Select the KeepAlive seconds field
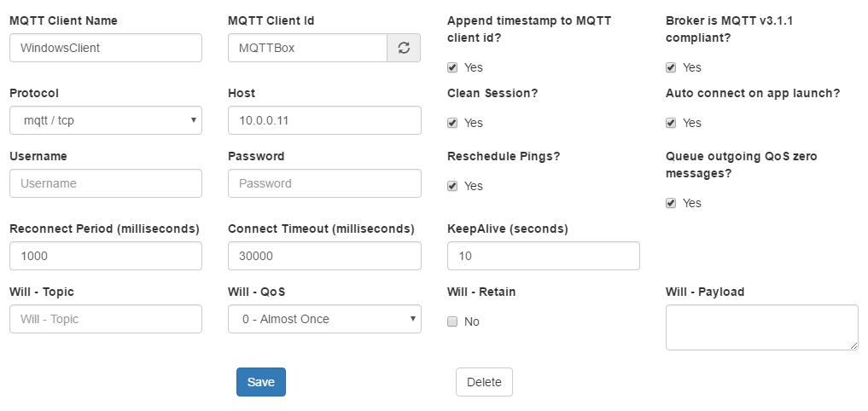Viewport: 868px width, 411px height. (543, 256)
